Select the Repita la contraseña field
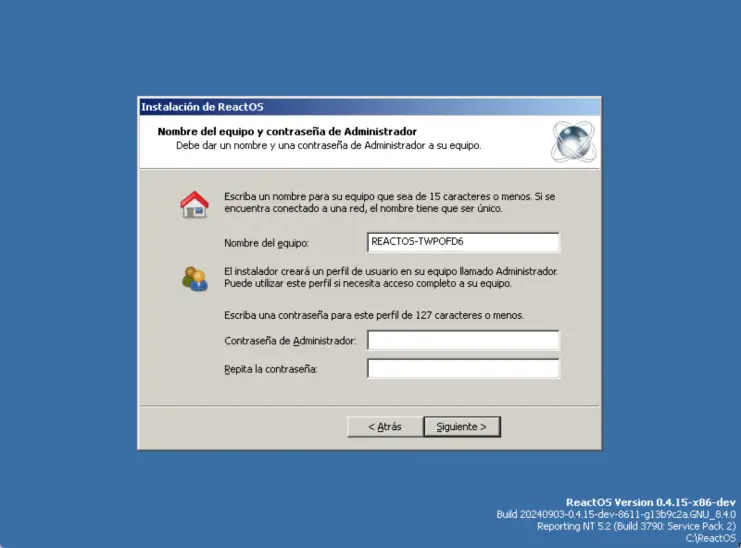Image resolution: width=741 pixels, height=548 pixels. tap(463, 368)
